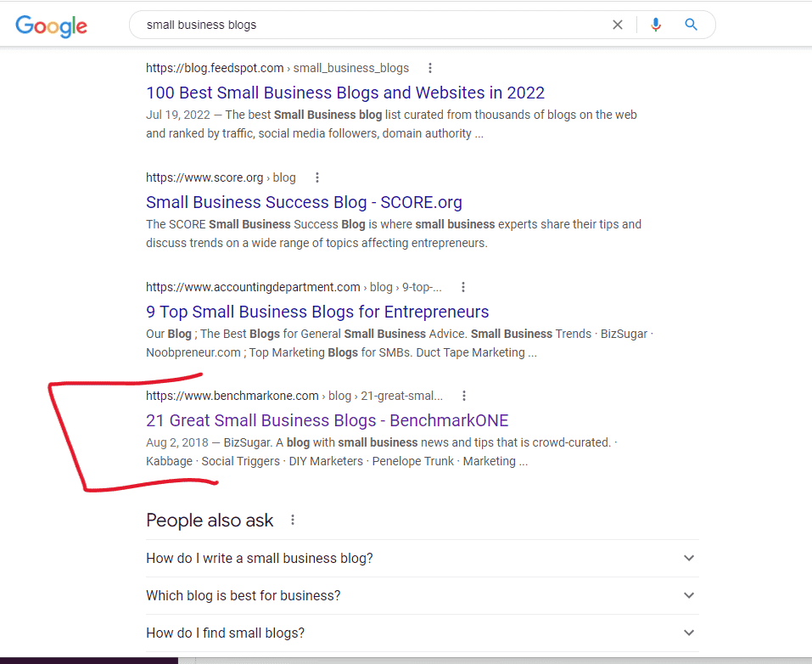
Task: Open '21 Great Small Business Blogs - BenchmarkONE'
Action: (x=328, y=420)
